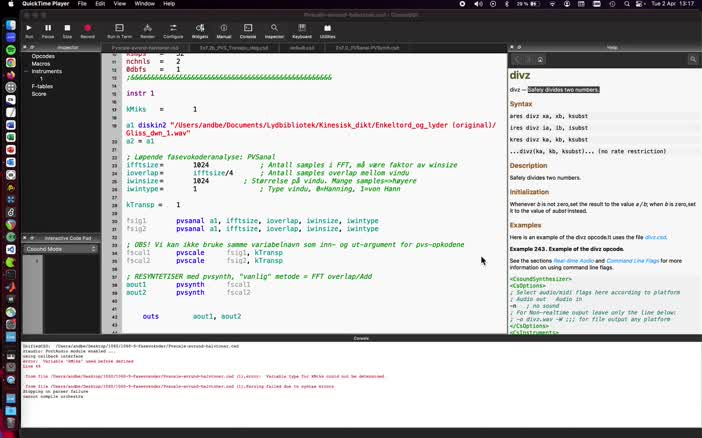
Task: Click the divz heading in Help
Action: pos(520,75)
